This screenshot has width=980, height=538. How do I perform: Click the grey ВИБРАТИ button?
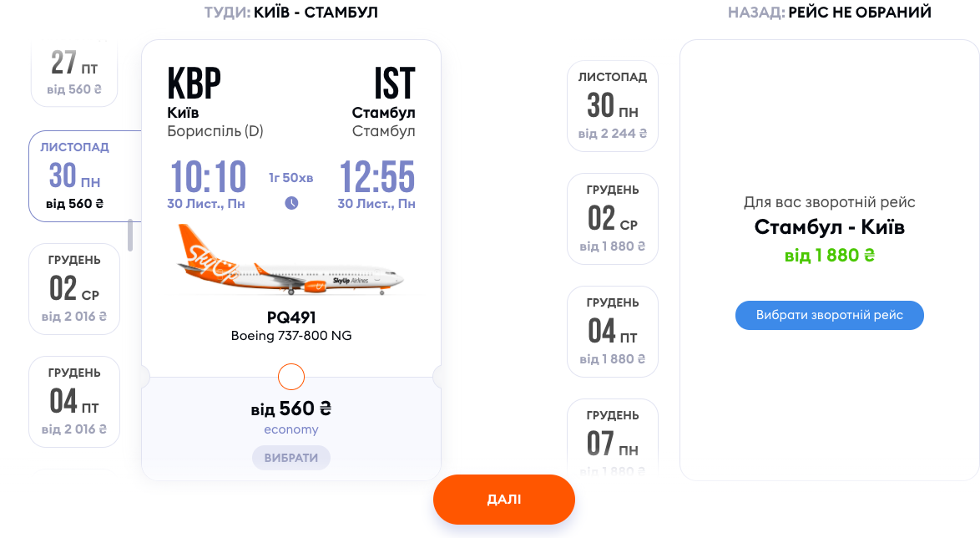(291, 457)
